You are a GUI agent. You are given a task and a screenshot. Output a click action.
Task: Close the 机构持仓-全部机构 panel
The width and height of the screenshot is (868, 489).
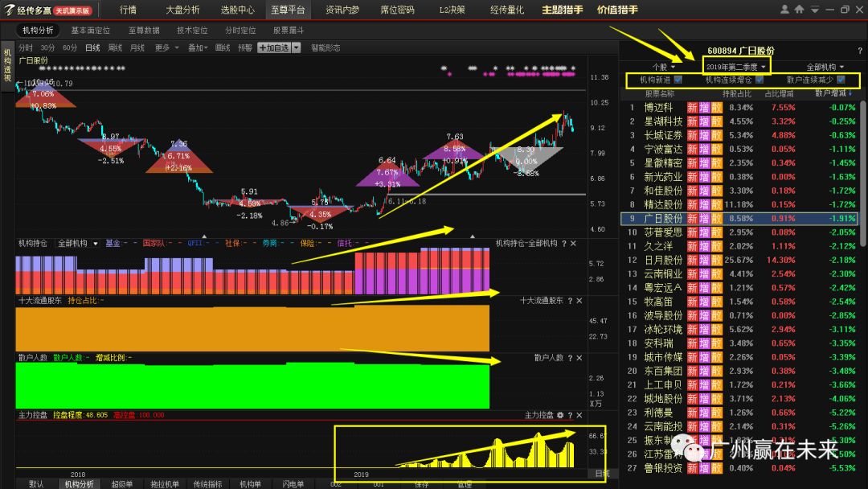click(x=574, y=244)
